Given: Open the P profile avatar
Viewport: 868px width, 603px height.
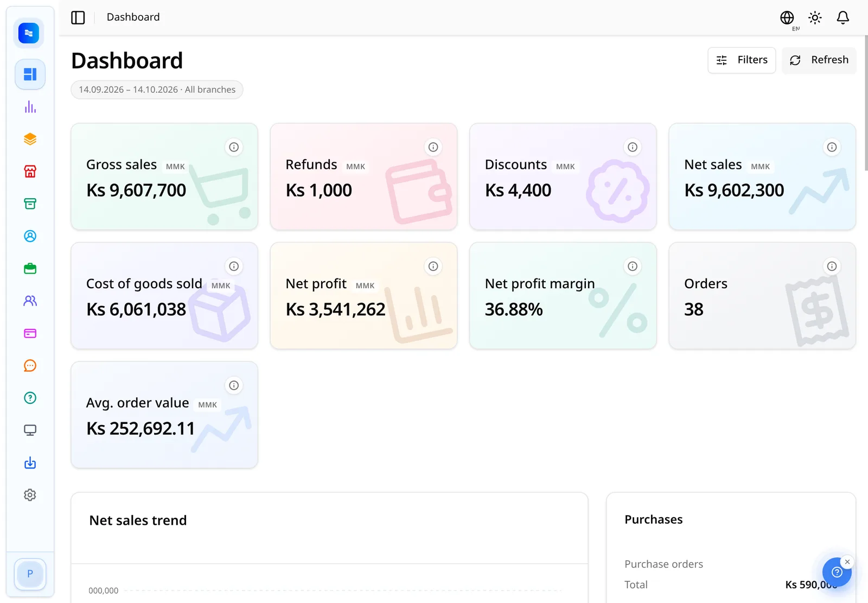Looking at the screenshot, I should click(x=30, y=574).
